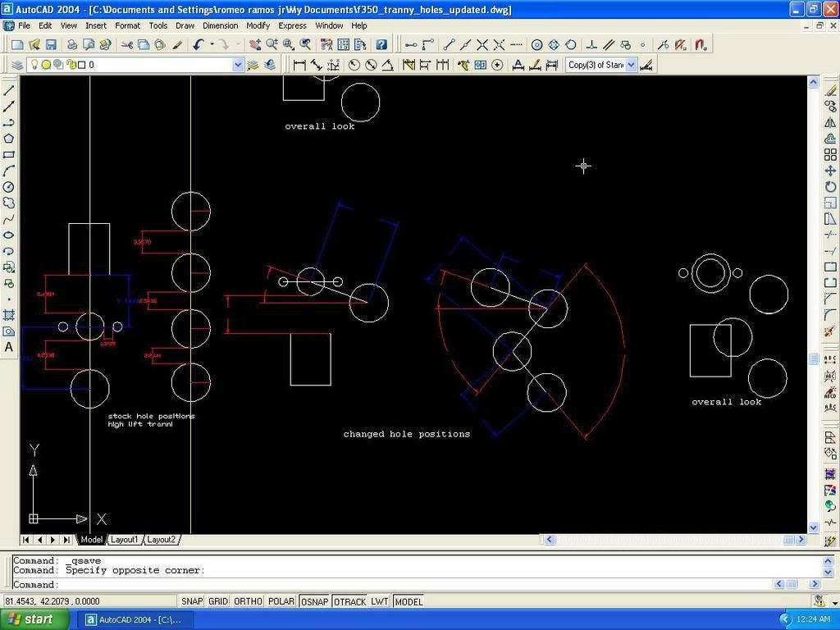Image resolution: width=840 pixels, height=630 pixels.
Task: Toggle ORTHO mode in status bar
Action: (248, 601)
